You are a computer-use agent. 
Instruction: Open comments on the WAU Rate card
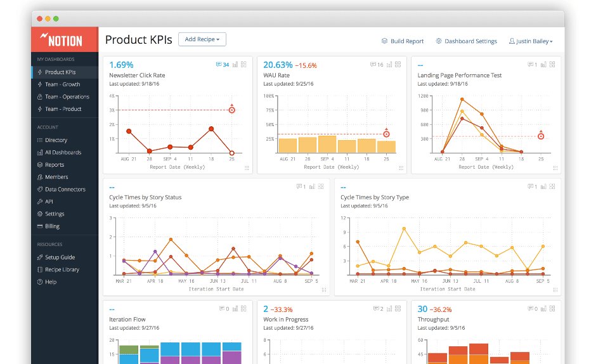(x=377, y=65)
